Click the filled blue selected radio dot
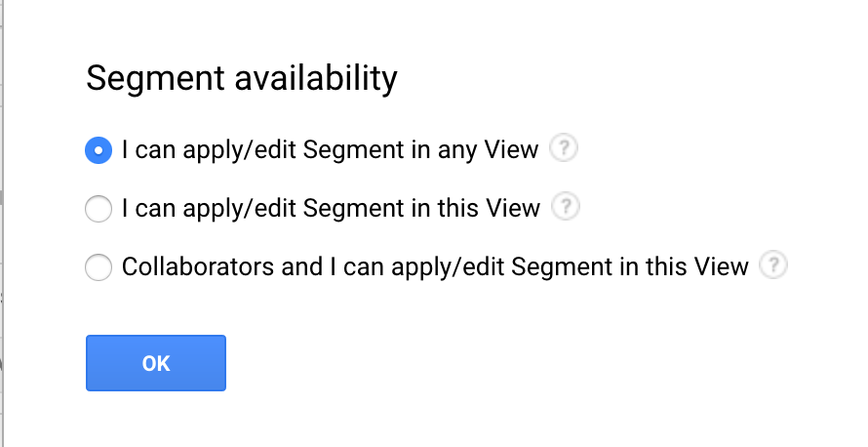Screen dimensions: 868x447 pos(99,150)
